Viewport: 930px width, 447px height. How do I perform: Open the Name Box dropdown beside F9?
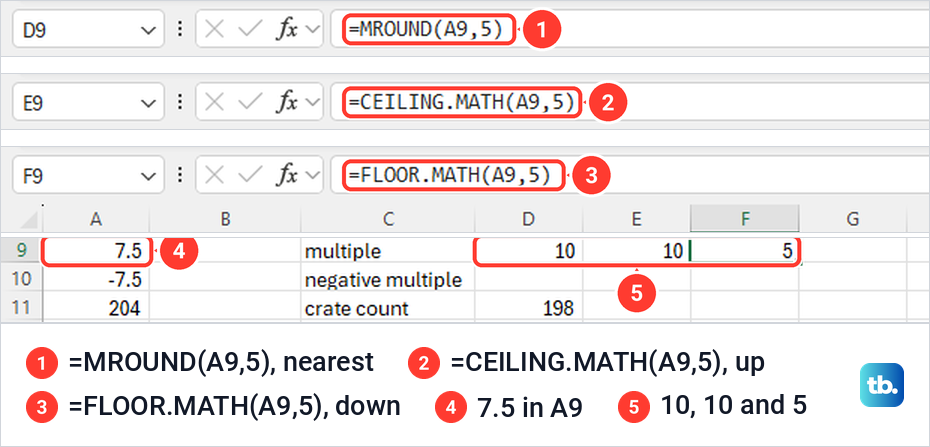click(148, 176)
